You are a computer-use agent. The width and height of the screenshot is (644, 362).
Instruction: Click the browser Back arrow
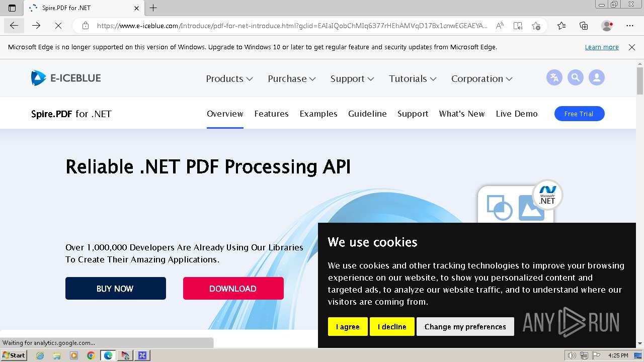pyautogui.click(x=14, y=26)
